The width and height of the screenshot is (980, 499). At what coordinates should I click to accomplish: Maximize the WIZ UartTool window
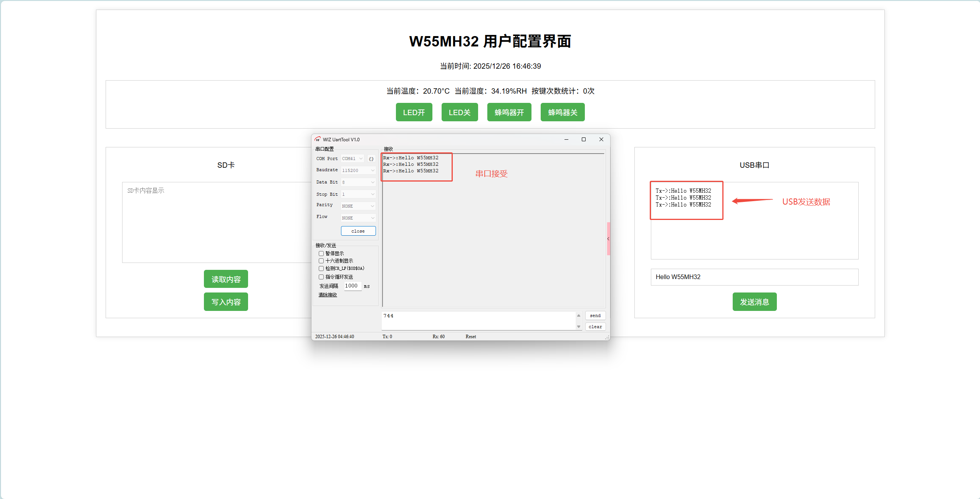click(x=584, y=139)
